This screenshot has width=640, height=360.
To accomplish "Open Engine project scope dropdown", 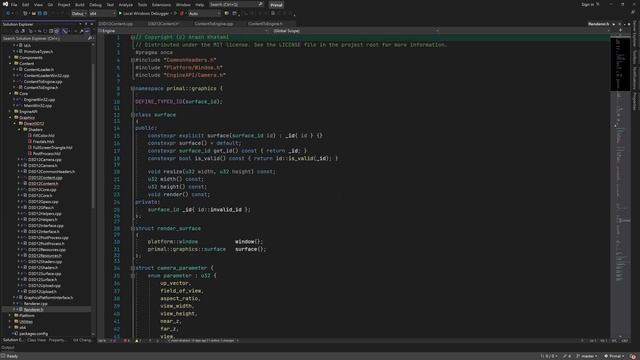I will click(x=184, y=31).
